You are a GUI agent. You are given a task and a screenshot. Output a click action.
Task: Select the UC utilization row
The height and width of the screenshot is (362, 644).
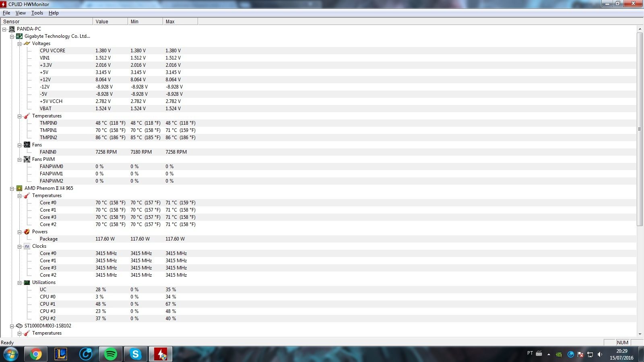[x=318, y=290]
